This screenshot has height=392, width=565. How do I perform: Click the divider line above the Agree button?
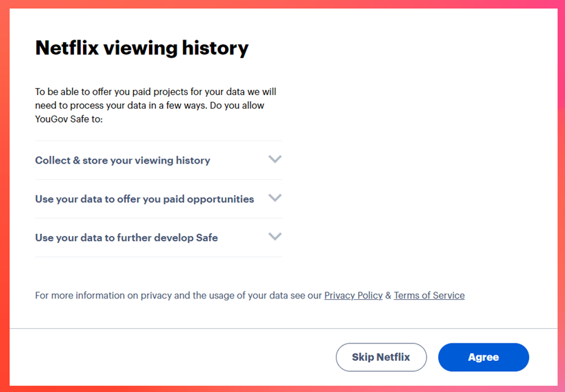pyautogui.click(x=283, y=328)
